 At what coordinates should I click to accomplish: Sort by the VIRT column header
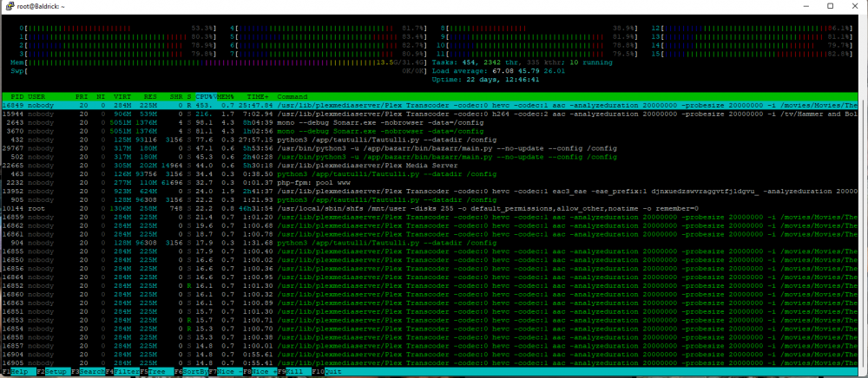(x=122, y=97)
